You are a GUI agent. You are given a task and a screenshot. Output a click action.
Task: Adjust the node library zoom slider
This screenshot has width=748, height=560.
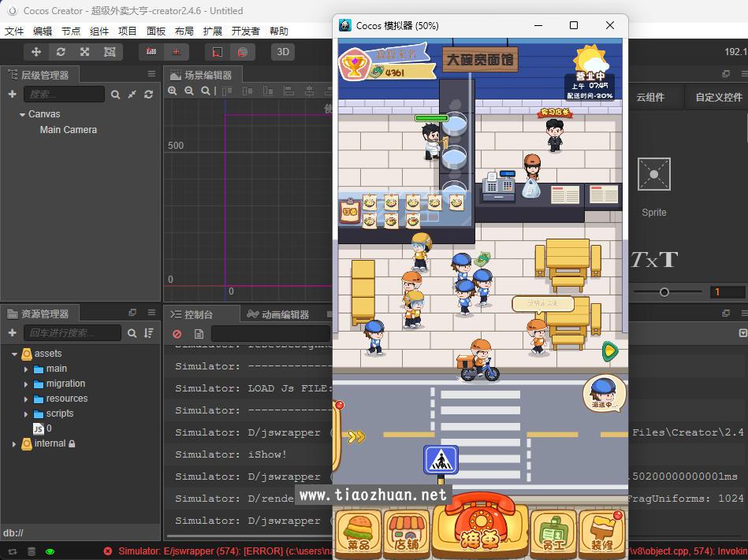pyautogui.click(x=664, y=292)
